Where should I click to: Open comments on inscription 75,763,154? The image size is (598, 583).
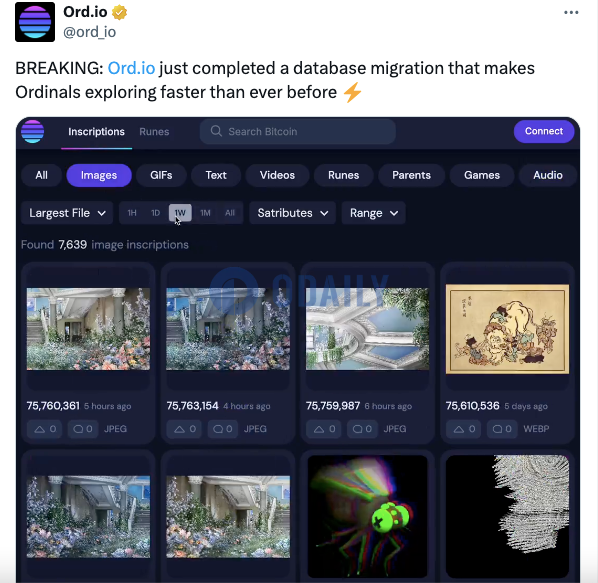pyautogui.click(x=222, y=429)
